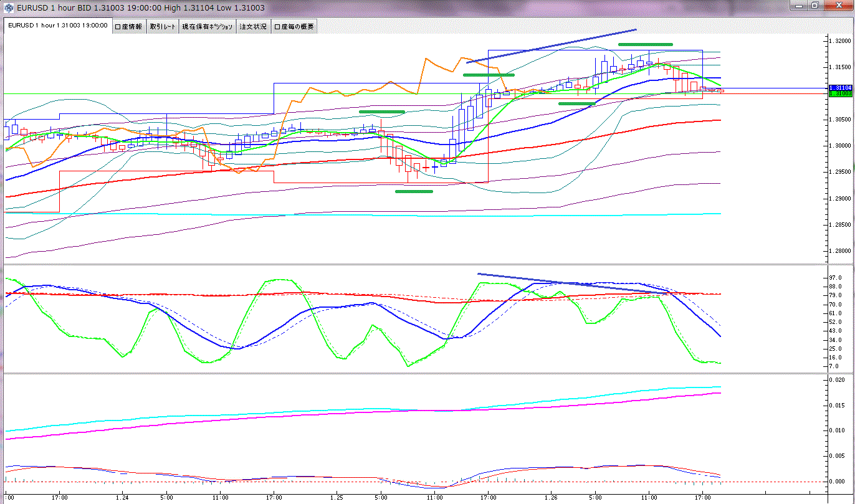Open the 口座情報 tab

pyautogui.click(x=129, y=26)
